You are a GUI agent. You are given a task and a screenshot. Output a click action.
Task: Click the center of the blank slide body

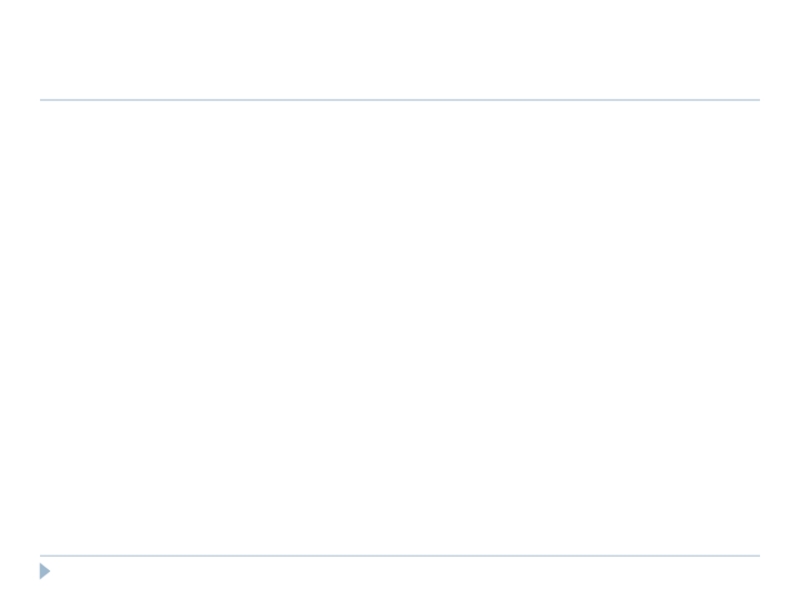(x=400, y=328)
